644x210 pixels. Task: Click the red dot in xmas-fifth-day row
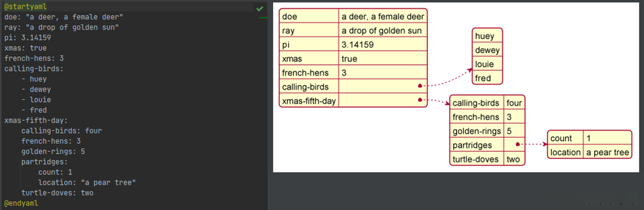(x=420, y=100)
